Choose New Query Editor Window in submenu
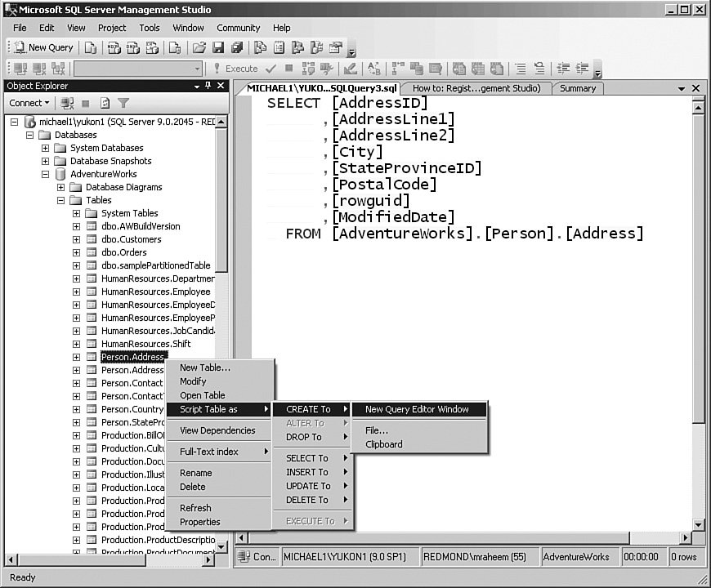 coord(419,409)
